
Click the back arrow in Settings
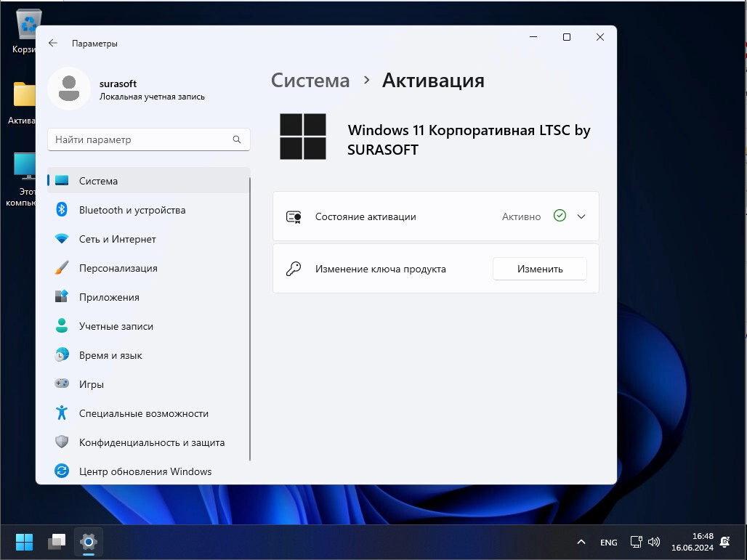(53, 43)
